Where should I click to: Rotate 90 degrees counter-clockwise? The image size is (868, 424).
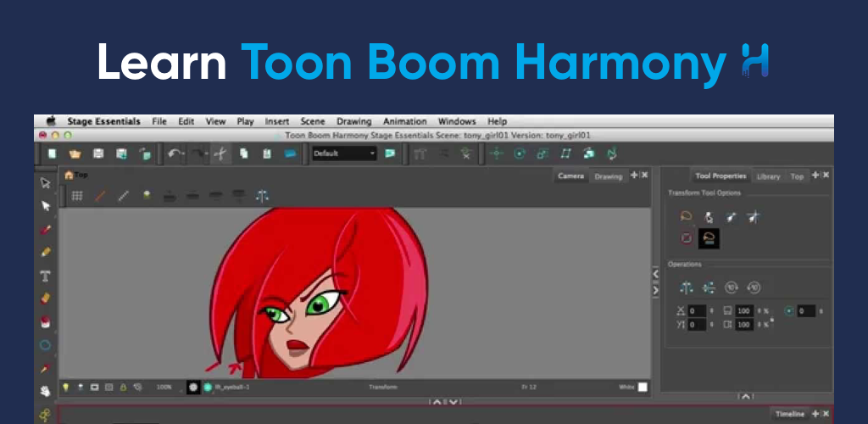(x=754, y=287)
